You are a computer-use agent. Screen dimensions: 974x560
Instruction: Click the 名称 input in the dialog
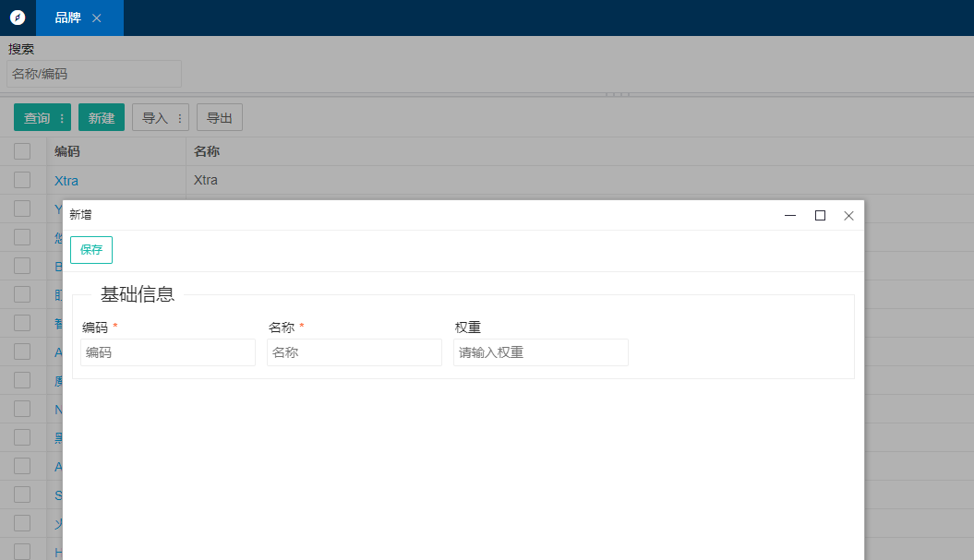(x=355, y=352)
